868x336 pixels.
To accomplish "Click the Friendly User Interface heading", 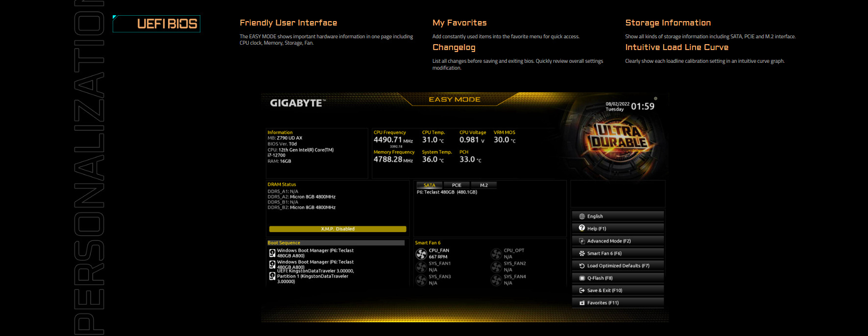I will pyautogui.click(x=289, y=23).
